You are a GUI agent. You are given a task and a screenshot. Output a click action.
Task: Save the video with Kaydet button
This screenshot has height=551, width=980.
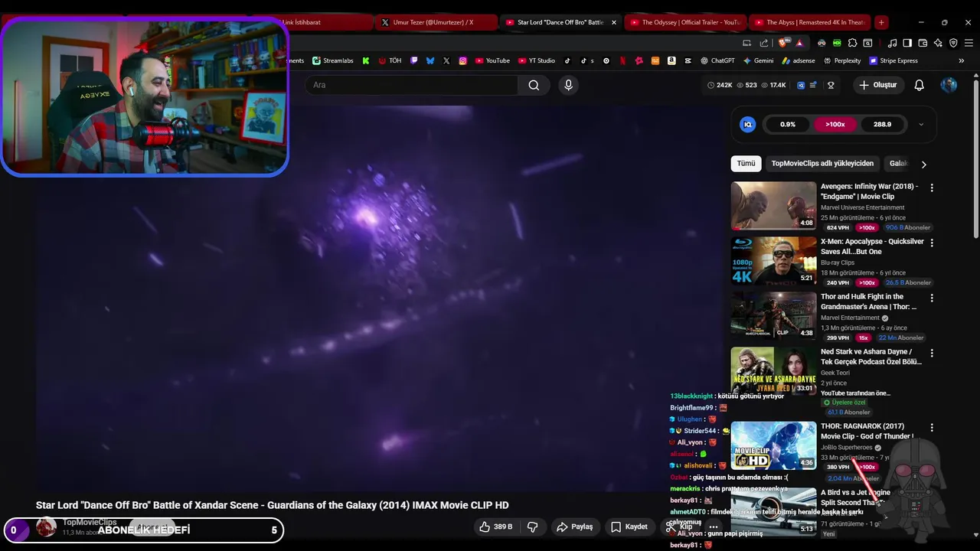[629, 527]
